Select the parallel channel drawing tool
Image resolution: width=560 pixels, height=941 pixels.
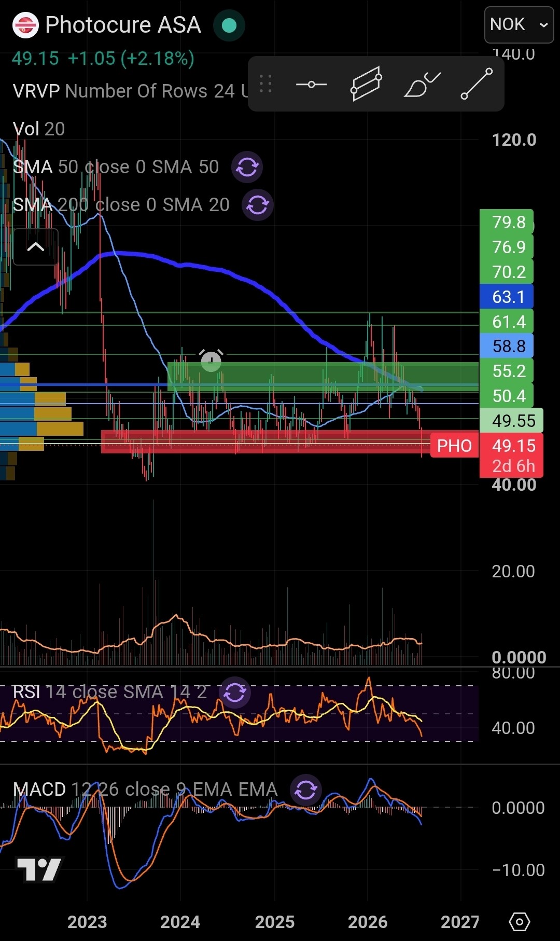[x=367, y=84]
